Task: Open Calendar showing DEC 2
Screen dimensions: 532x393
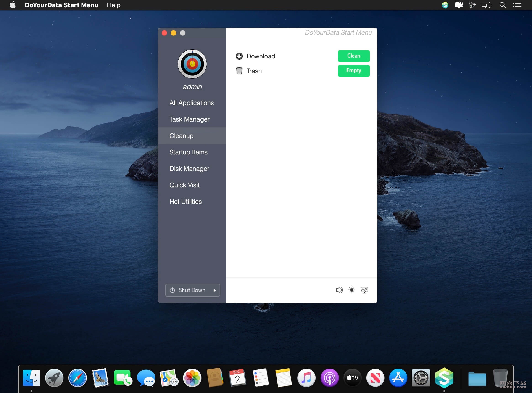Action: click(238, 378)
